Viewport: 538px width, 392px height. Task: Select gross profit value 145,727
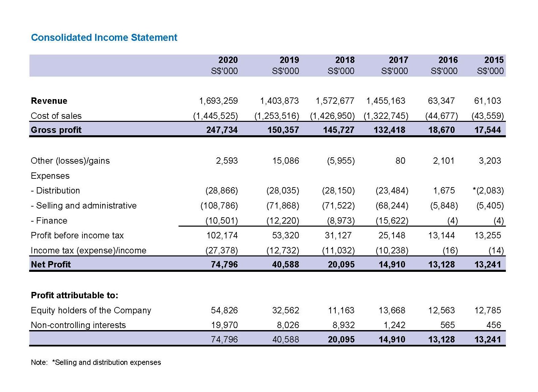pos(339,130)
